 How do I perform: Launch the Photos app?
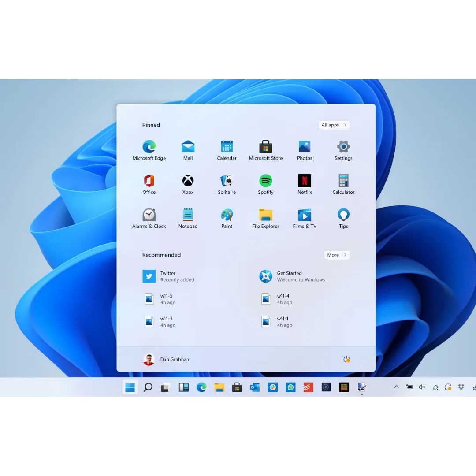click(305, 151)
